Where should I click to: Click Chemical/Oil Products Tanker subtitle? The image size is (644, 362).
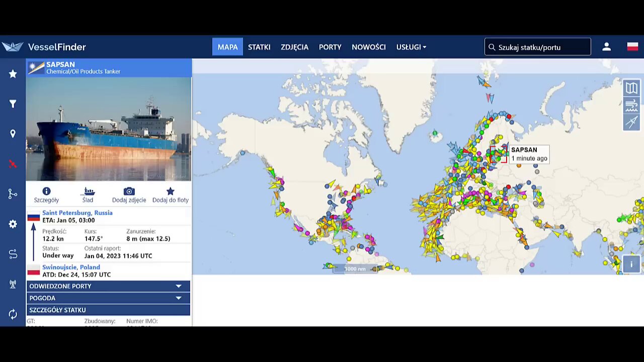tap(84, 72)
